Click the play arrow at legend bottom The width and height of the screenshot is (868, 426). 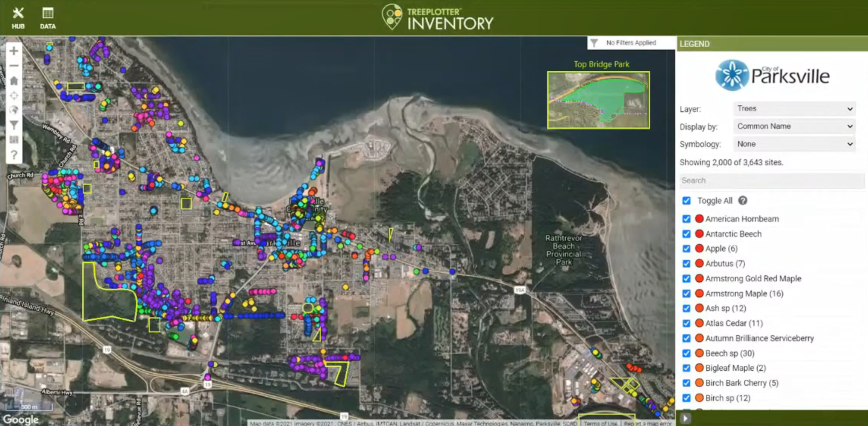point(685,418)
